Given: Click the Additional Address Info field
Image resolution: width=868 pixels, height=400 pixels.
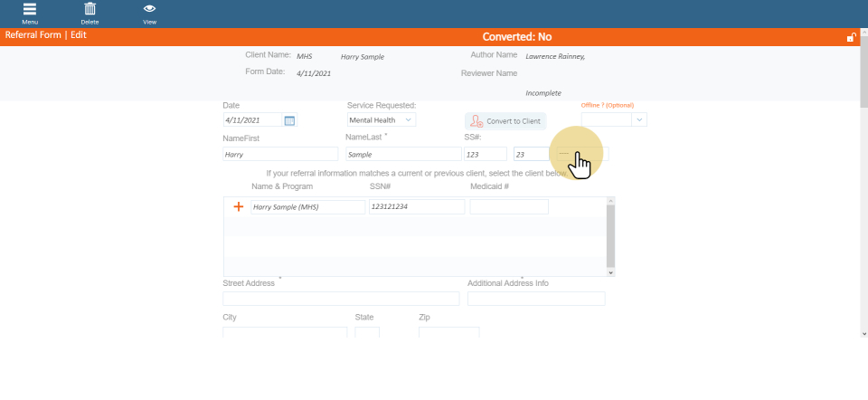Looking at the screenshot, I should tap(536, 299).
